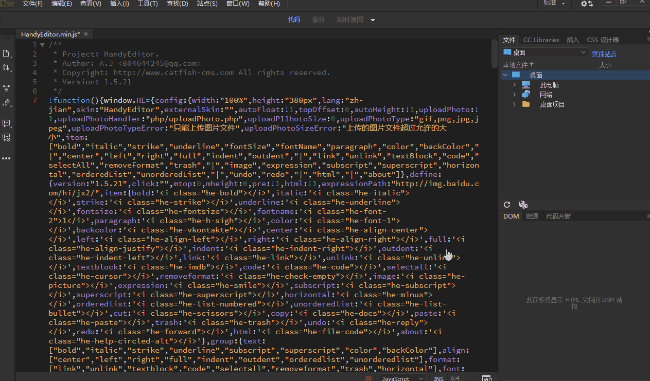
Task: Open the 窗口(W) menu
Action: [x=238, y=3]
